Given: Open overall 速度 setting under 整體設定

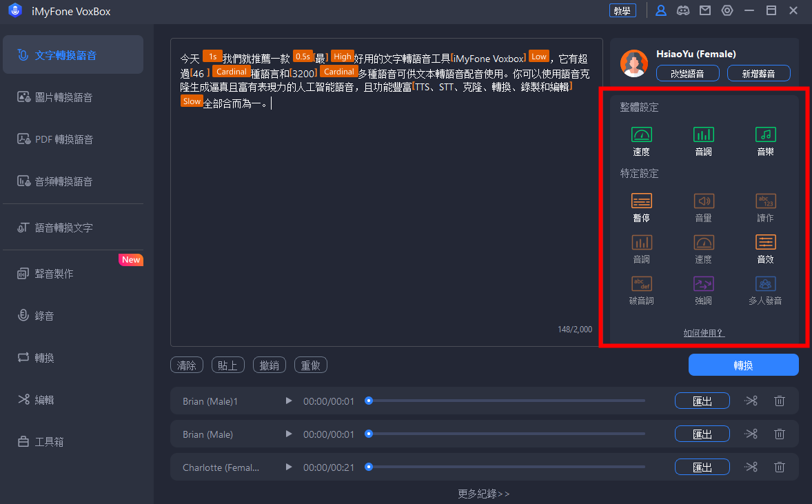Looking at the screenshot, I should click(641, 141).
